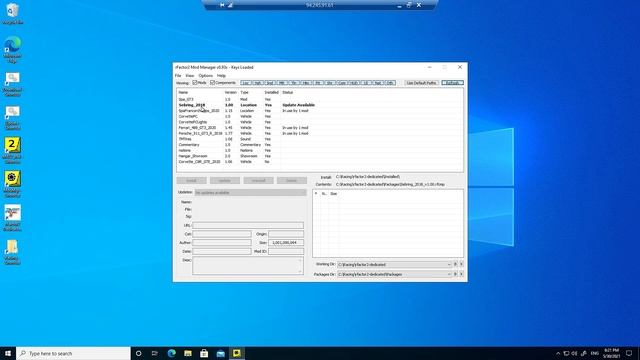Toggle the Oth filter button
Screen dimensions: 640x360
(x=390, y=83)
